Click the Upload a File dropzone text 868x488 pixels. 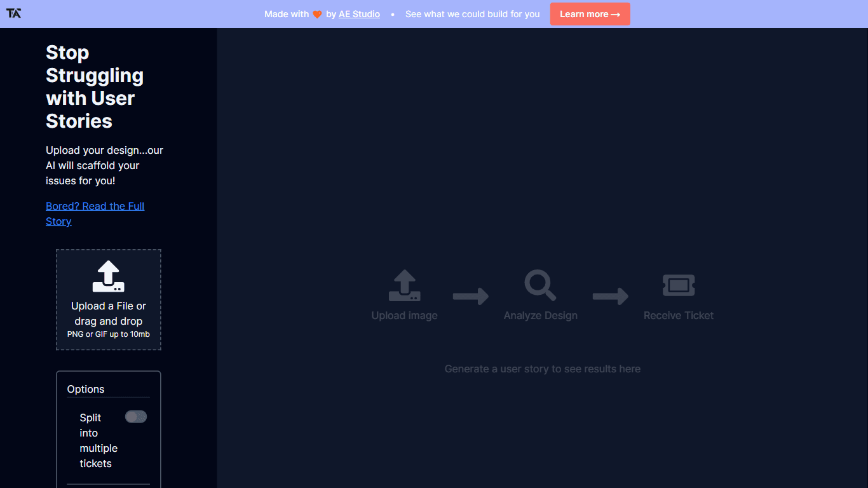click(x=109, y=313)
